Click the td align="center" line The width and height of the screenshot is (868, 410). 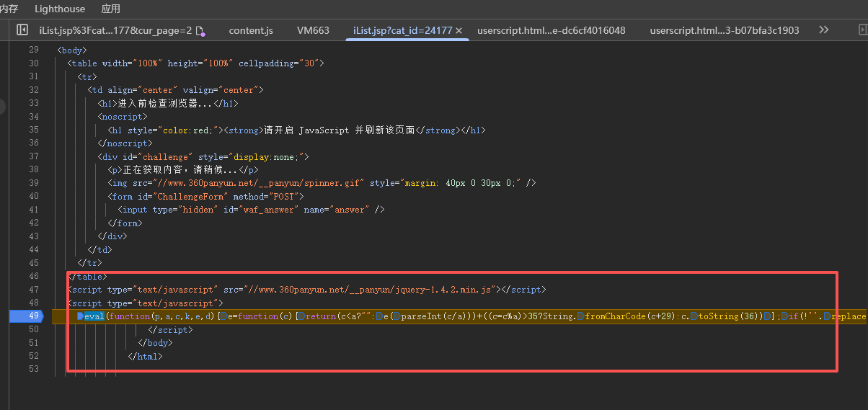pyautogui.click(x=176, y=90)
